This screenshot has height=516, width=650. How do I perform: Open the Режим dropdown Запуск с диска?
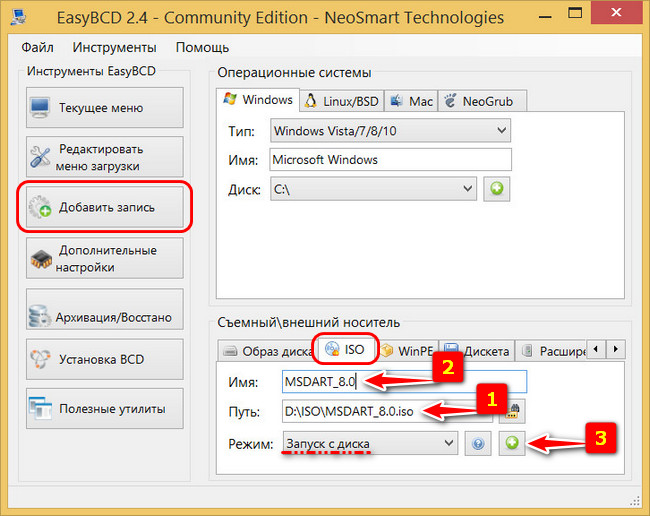[x=370, y=443]
